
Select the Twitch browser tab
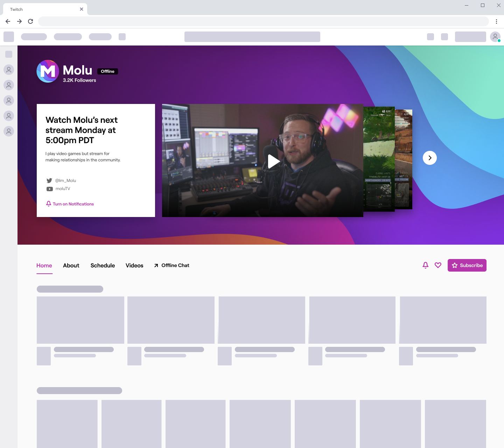click(45, 9)
